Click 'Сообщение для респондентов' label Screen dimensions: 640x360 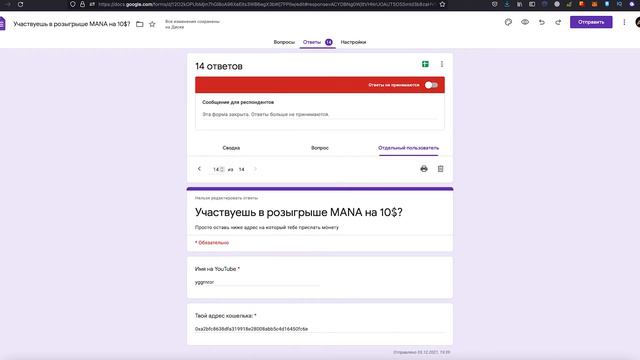pyautogui.click(x=238, y=102)
